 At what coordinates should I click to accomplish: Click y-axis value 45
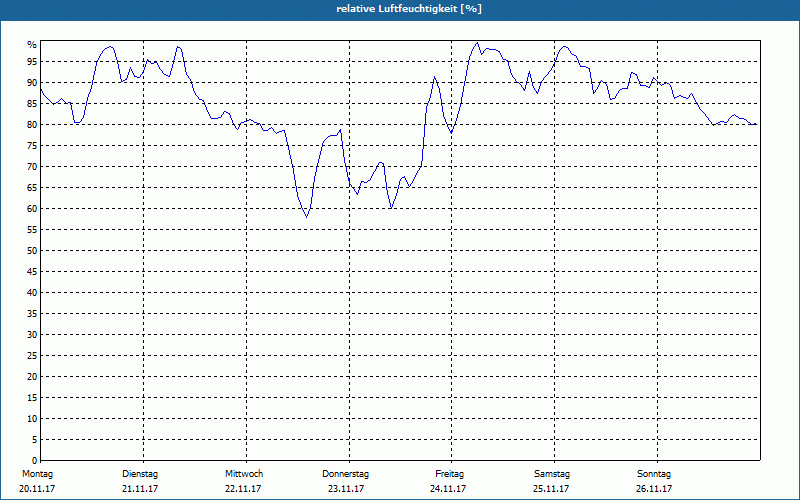[x=32, y=271]
